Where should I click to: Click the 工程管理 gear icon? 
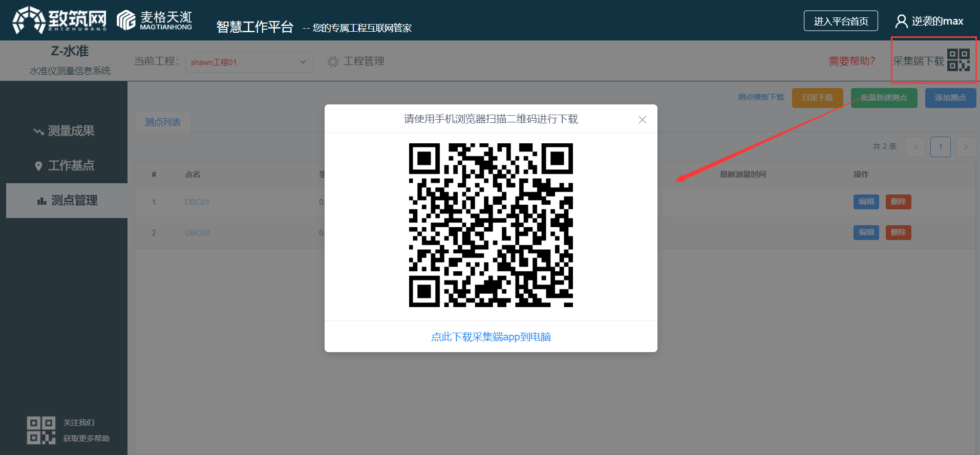click(333, 62)
